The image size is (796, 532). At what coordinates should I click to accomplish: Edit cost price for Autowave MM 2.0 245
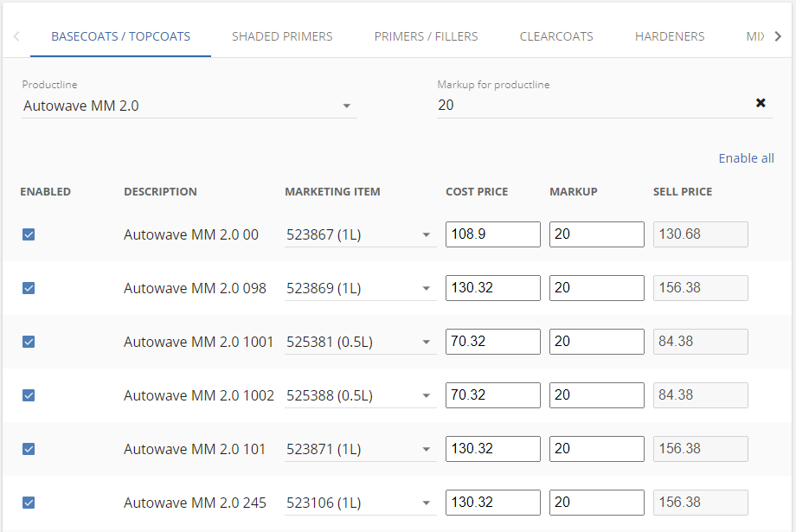pos(493,503)
